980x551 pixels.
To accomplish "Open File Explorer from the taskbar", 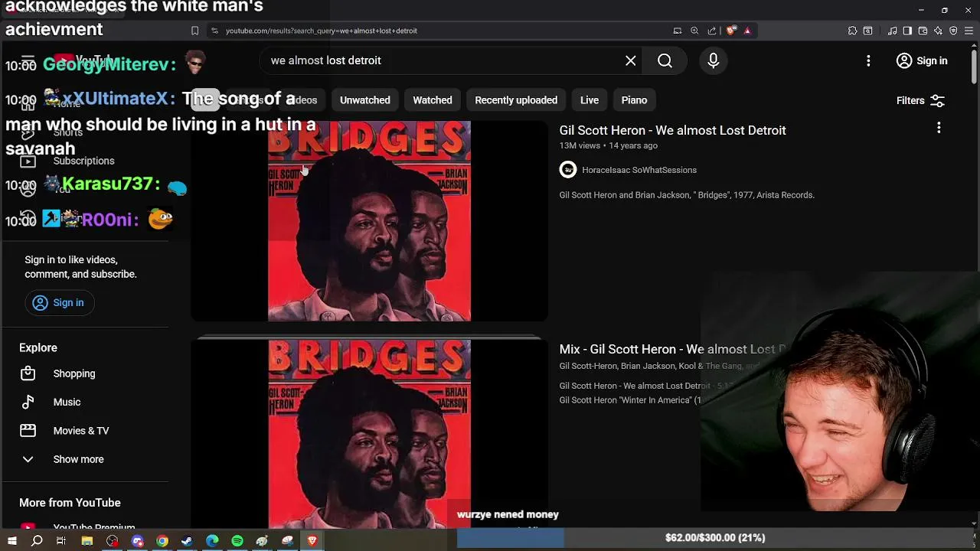I will point(87,541).
